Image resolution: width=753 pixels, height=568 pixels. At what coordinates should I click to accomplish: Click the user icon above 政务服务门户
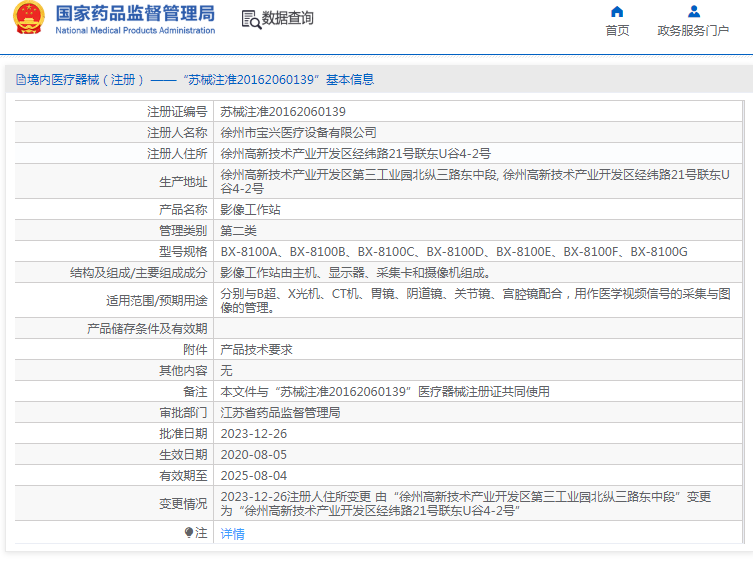tap(693, 12)
